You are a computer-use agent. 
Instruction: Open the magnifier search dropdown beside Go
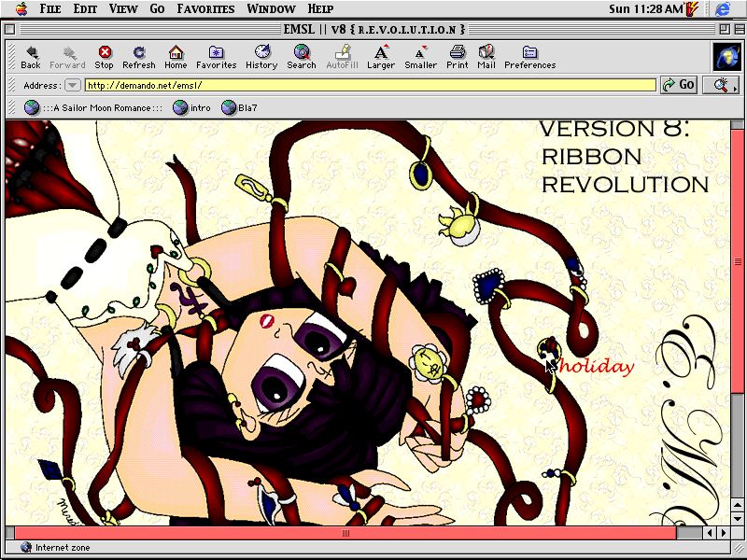(721, 85)
